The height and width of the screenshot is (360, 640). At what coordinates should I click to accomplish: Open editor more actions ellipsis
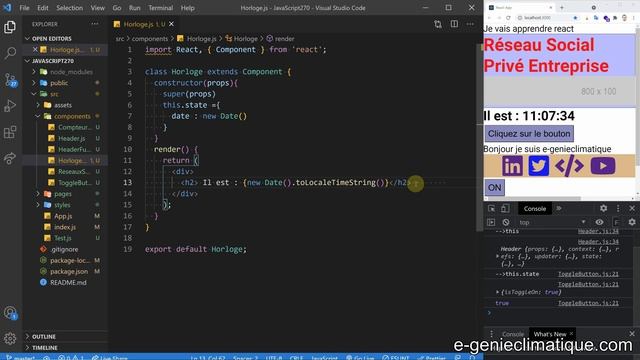[x=470, y=24]
